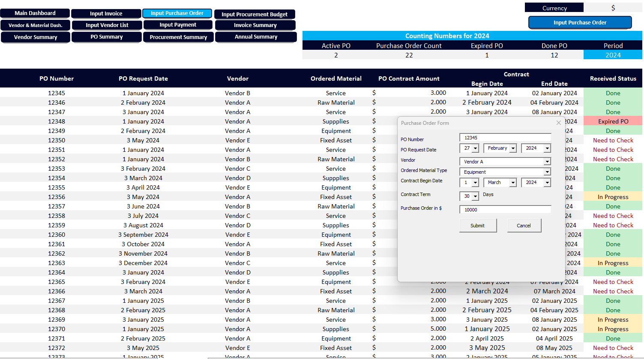The image size is (644, 359).
Task: Click the Purchase Order in $ amount field
Action: click(505, 210)
